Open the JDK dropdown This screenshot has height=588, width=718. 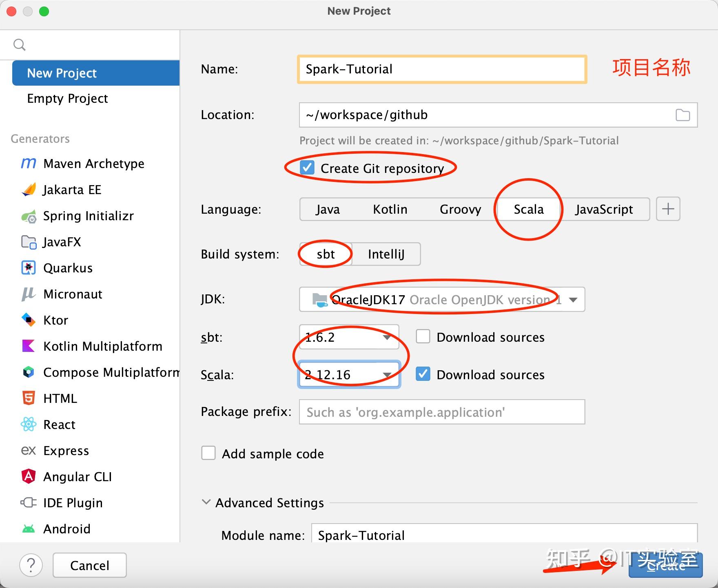(442, 300)
